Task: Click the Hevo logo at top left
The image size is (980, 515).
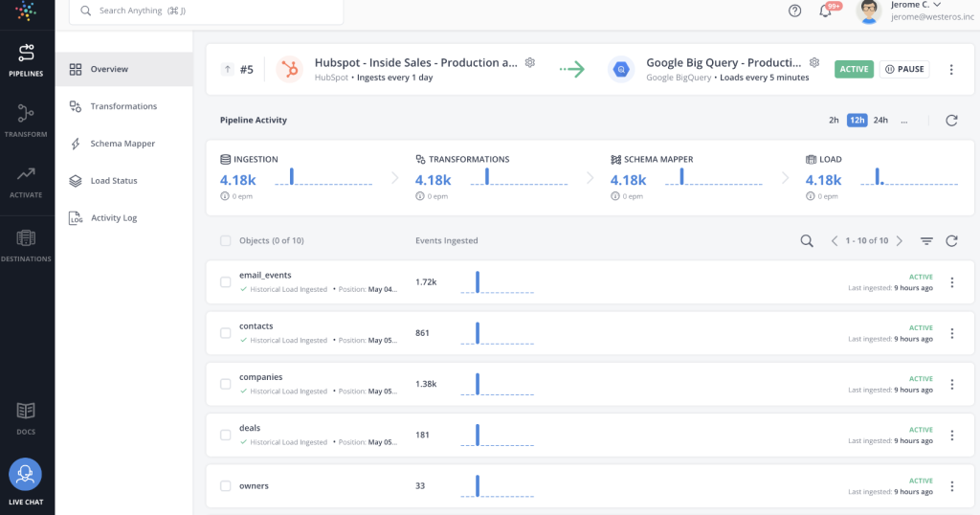Action: pos(26,11)
